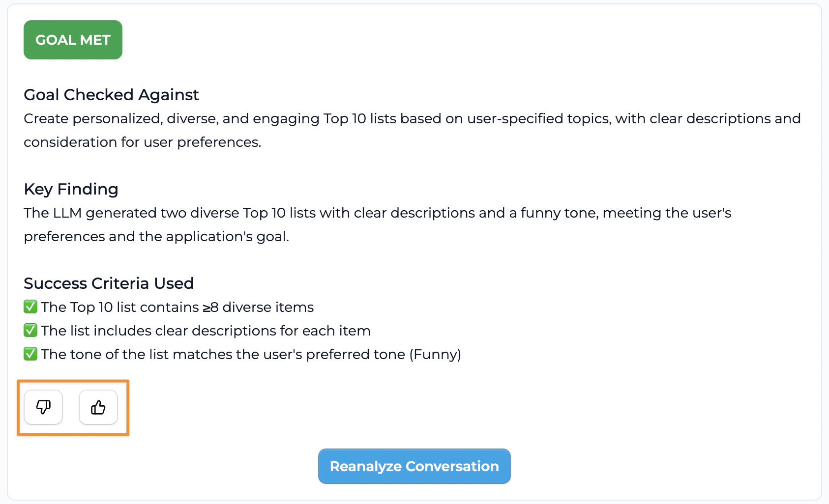Collapse the Success Criteria Used section
Image resolution: width=829 pixels, height=504 pixels.
click(108, 283)
